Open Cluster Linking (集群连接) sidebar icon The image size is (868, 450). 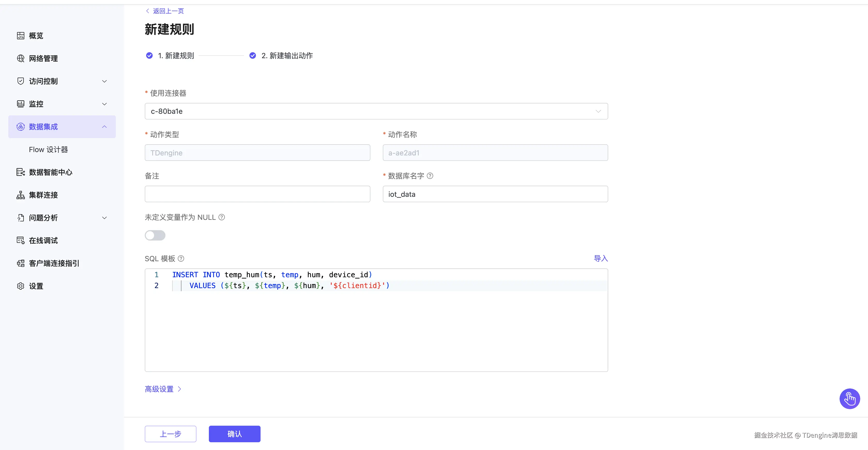21,195
